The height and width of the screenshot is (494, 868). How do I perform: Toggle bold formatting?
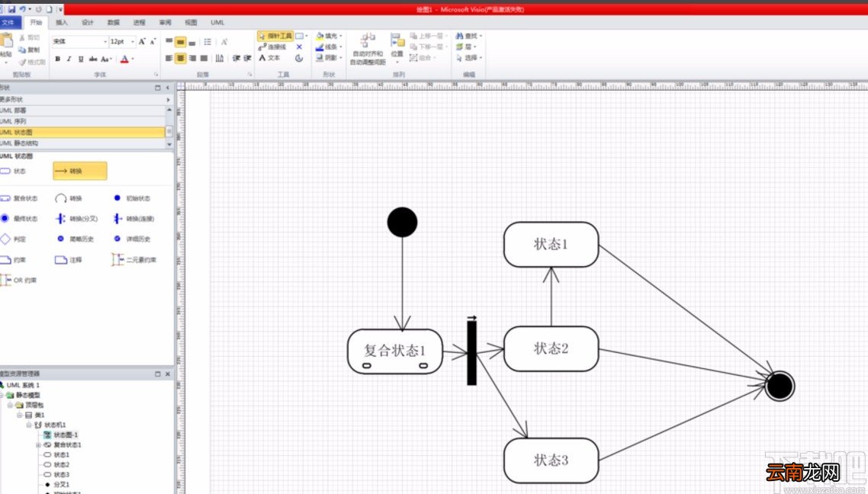click(57, 59)
